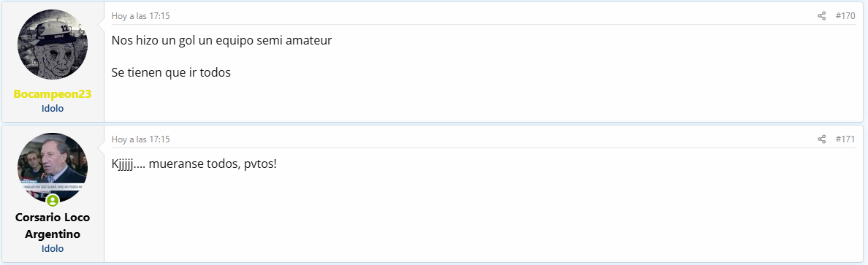Click the share icon on post #171

click(821, 139)
